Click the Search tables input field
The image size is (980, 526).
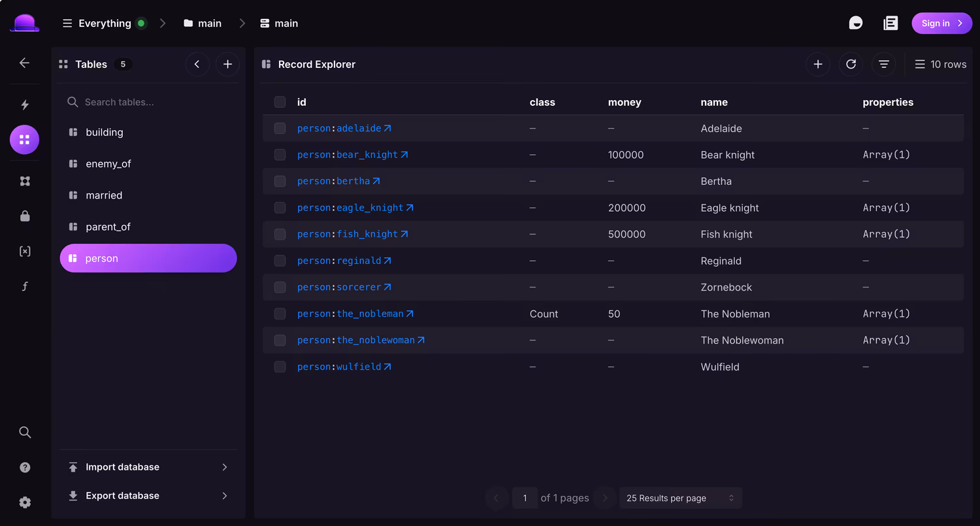pyautogui.click(x=148, y=102)
